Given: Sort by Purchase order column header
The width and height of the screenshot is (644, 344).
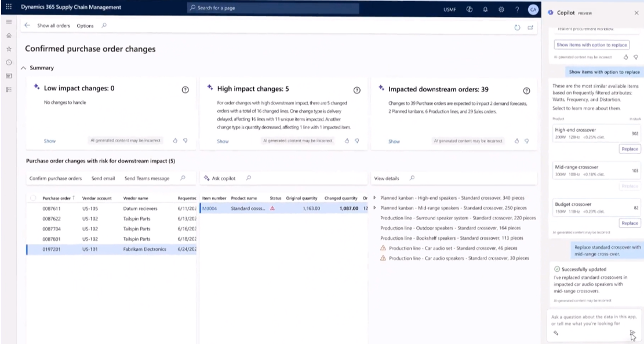Looking at the screenshot, I should coord(57,198).
